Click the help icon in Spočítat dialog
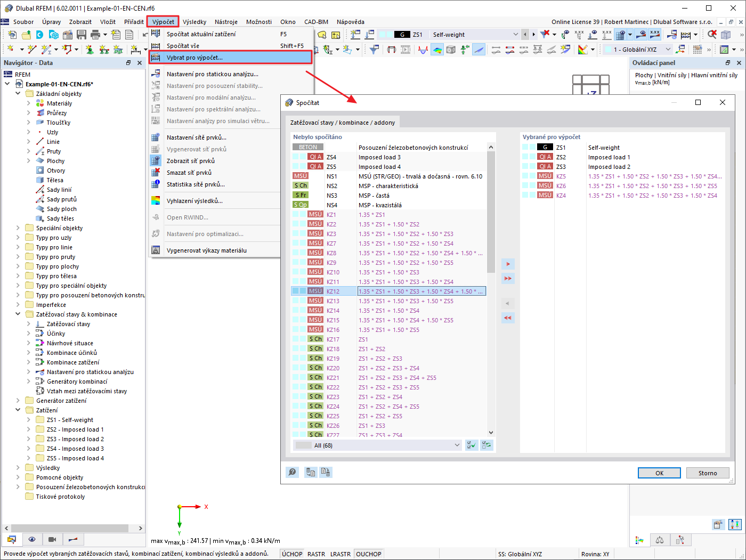 point(292,472)
